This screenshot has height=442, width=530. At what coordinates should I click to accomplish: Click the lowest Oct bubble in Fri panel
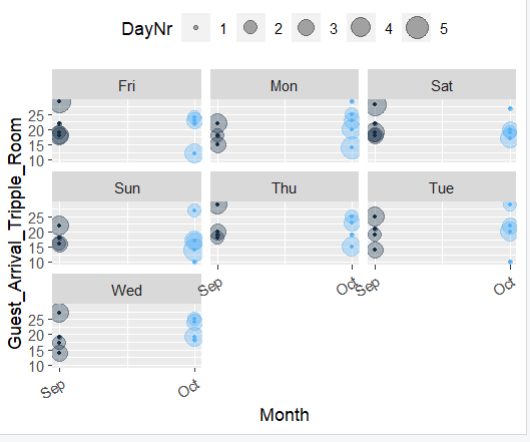pyautogui.click(x=194, y=153)
